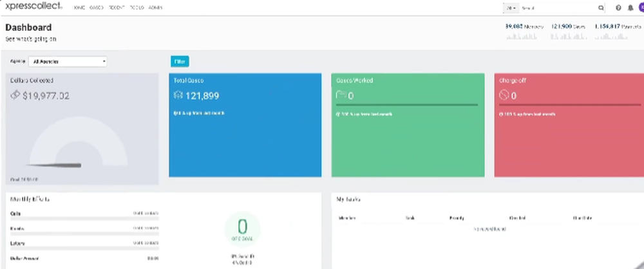Click the Letters row in Monthly Efforts
This screenshot has height=269, width=644.
(84, 245)
